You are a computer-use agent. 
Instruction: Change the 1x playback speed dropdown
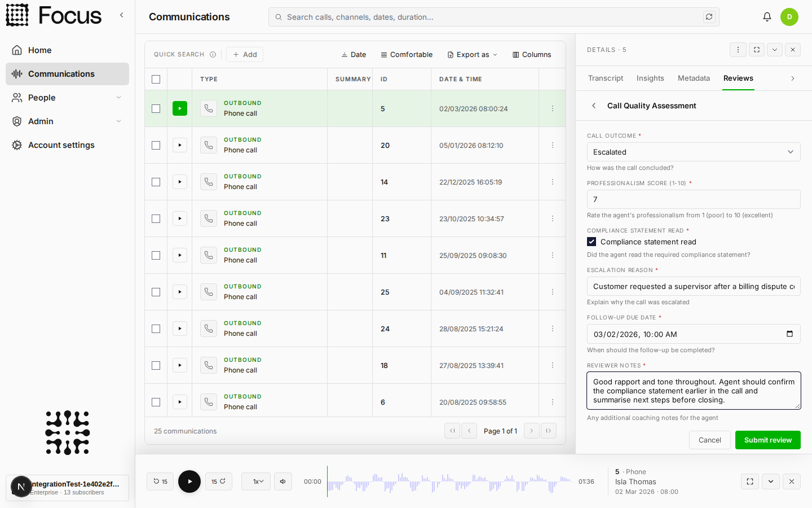click(256, 481)
